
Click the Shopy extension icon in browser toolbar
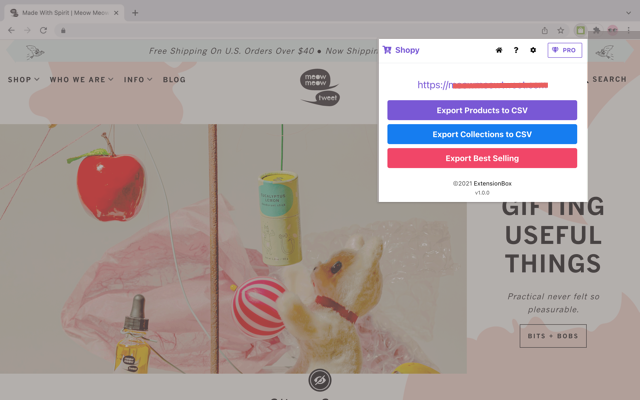point(579,30)
